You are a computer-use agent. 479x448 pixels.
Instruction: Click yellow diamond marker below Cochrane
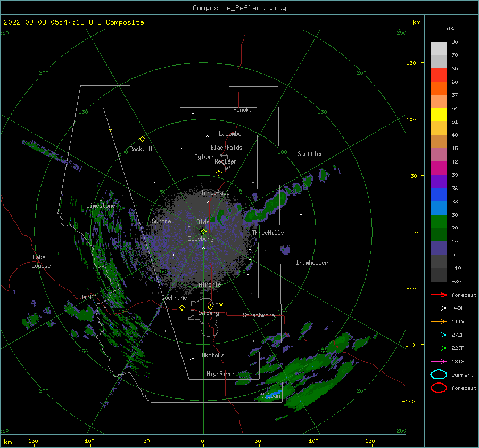coord(183,308)
